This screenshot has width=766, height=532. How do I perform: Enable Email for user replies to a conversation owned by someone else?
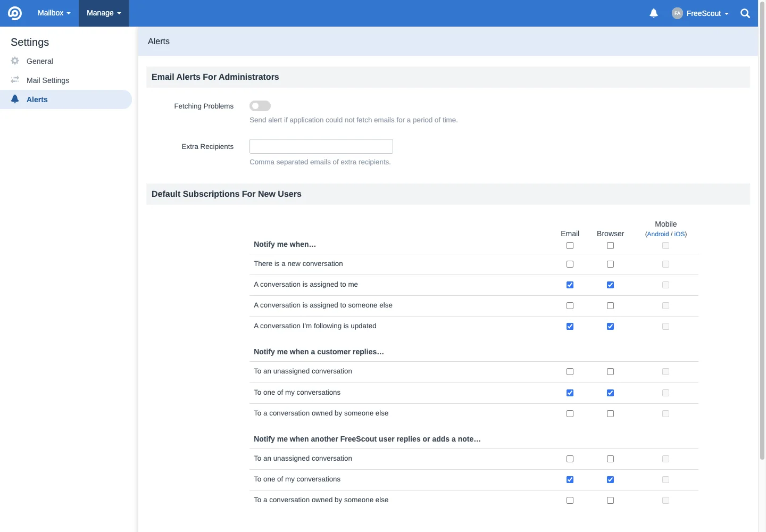pyautogui.click(x=570, y=501)
